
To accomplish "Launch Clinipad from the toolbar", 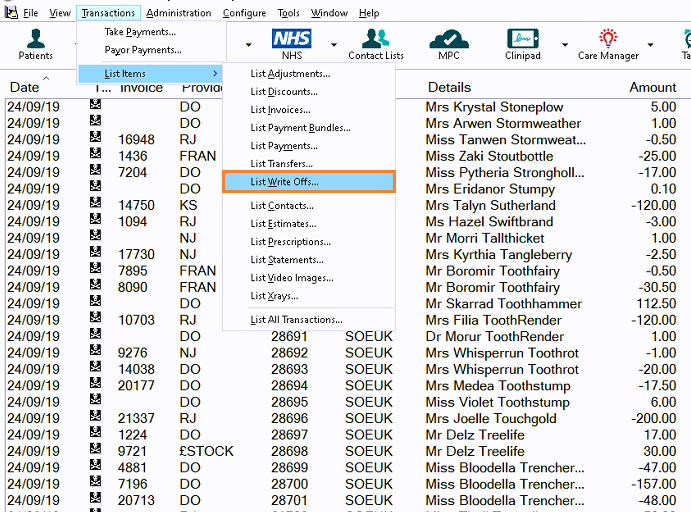I will click(523, 43).
